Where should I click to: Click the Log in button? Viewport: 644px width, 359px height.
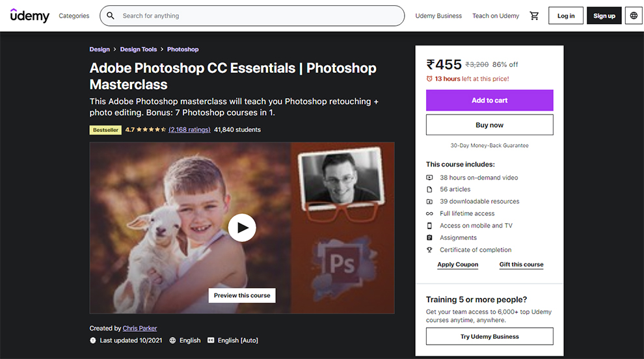565,16
